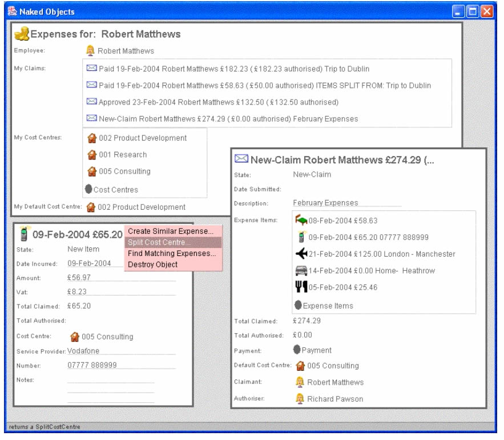This screenshot has width=504, height=440.
Task: Click the green hotel bed icon for 08-Feb-2004 expense
Action: point(301,221)
